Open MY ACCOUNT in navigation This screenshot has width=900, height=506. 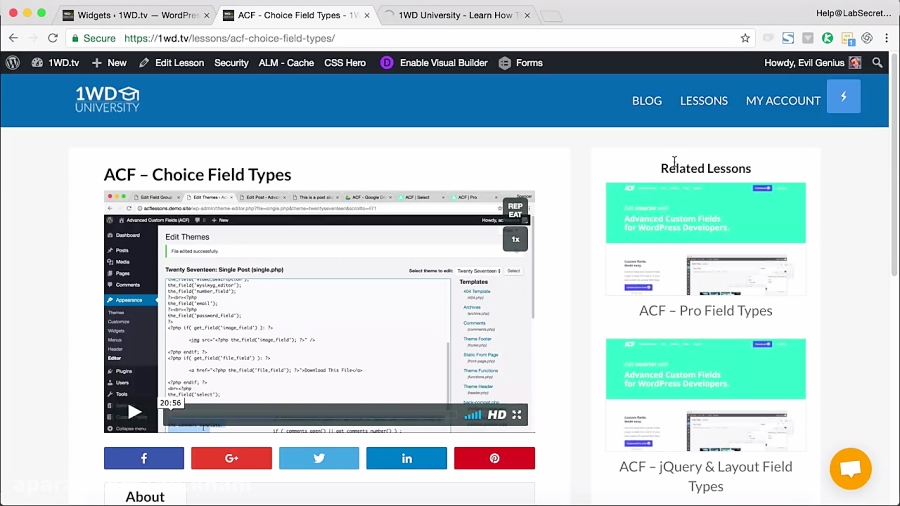783,100
